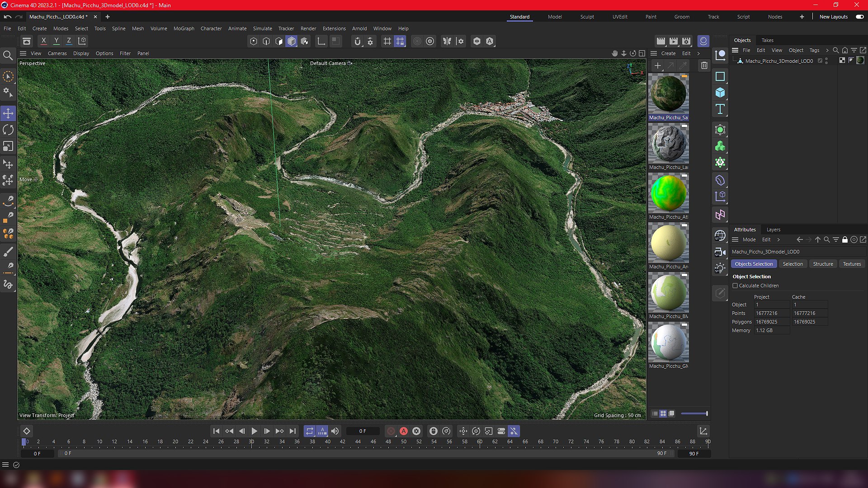Open the Structure attributes tab
Image resolution: width=868 pixels, height=488 pixels.
[823, 264]
